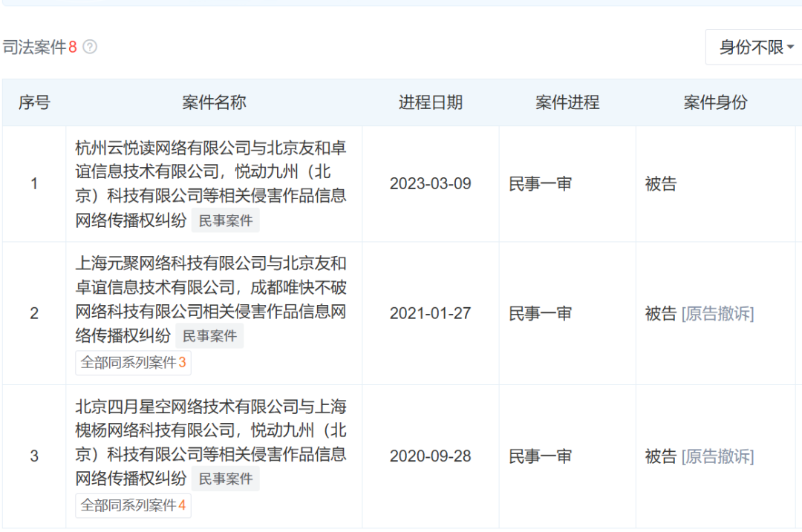
Task: Click 原告撤诉 label in row 3
Action: tap(717, 456)
